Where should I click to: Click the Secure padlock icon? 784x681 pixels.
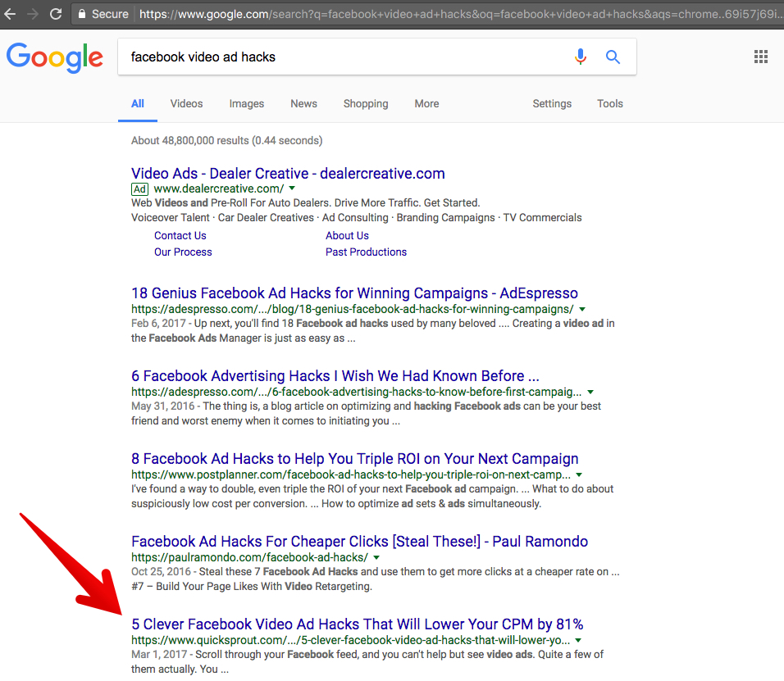81,13
